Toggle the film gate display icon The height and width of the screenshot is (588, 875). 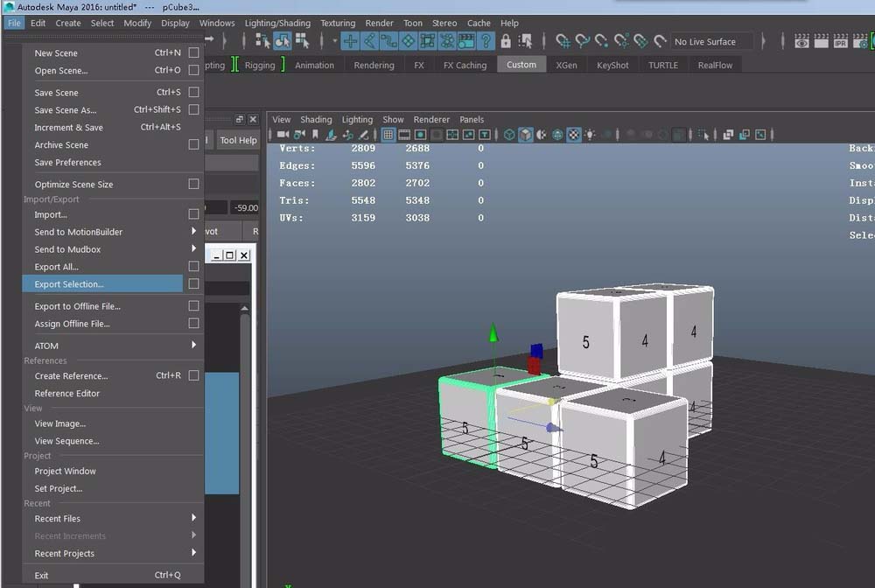click(406, 134)
